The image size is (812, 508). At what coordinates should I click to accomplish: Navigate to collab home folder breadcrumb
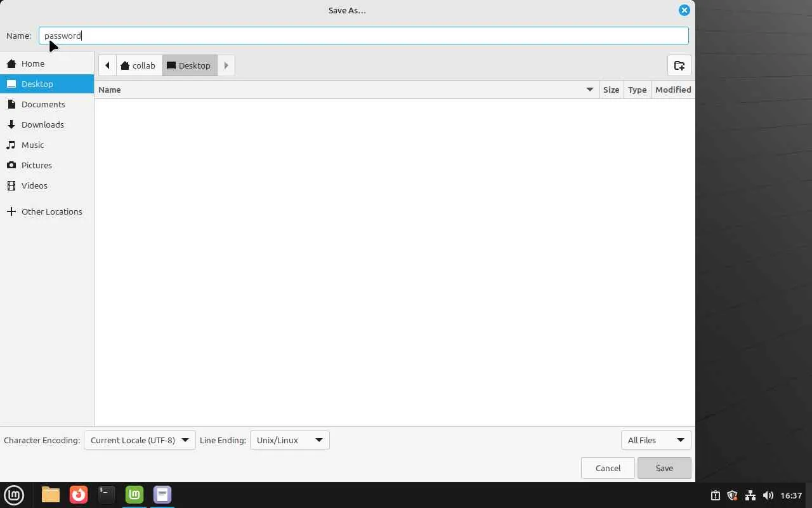(139, 65)
